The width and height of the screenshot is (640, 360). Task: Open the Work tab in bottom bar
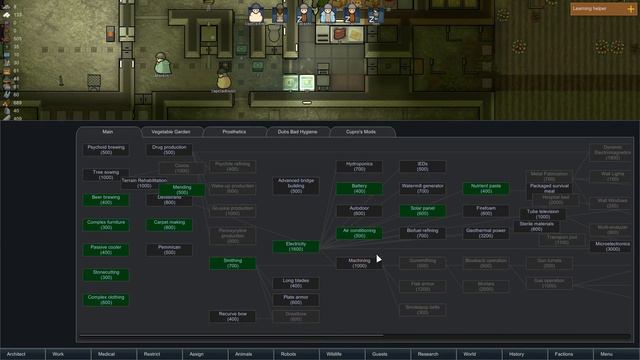[x=68, y=354]
